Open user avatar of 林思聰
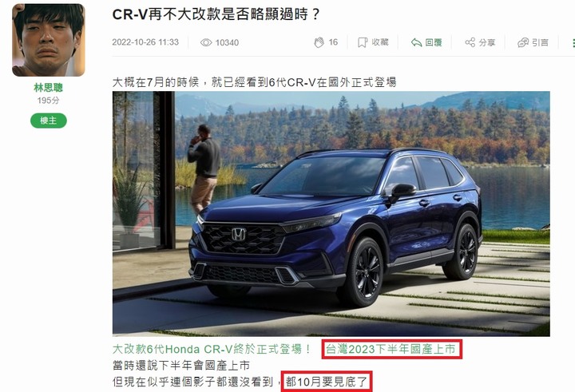 coord(49,40)
